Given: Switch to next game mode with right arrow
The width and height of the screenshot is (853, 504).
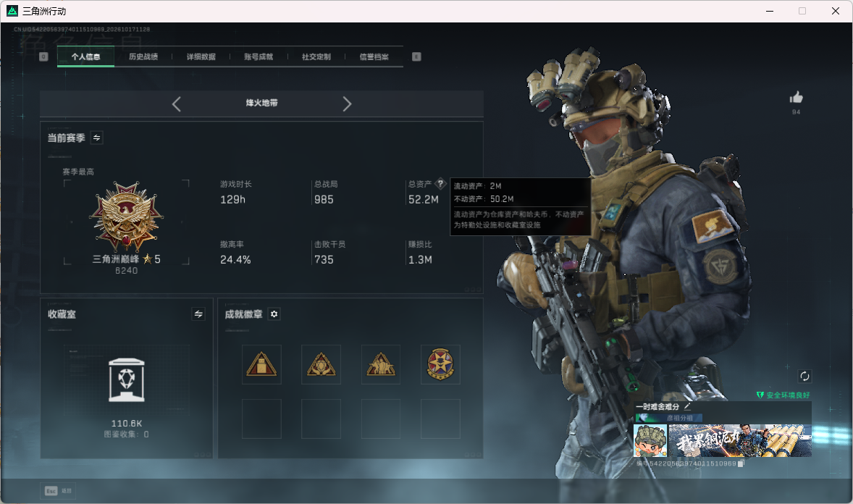Looking at the screenshot, I should click(347, 104).
